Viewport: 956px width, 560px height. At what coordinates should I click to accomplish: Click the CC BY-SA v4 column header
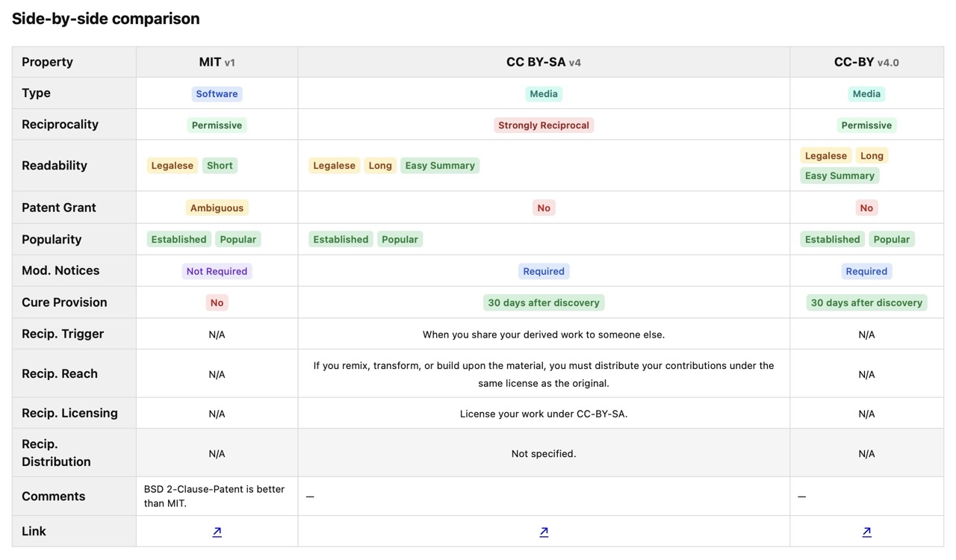(x=544, y=62)
